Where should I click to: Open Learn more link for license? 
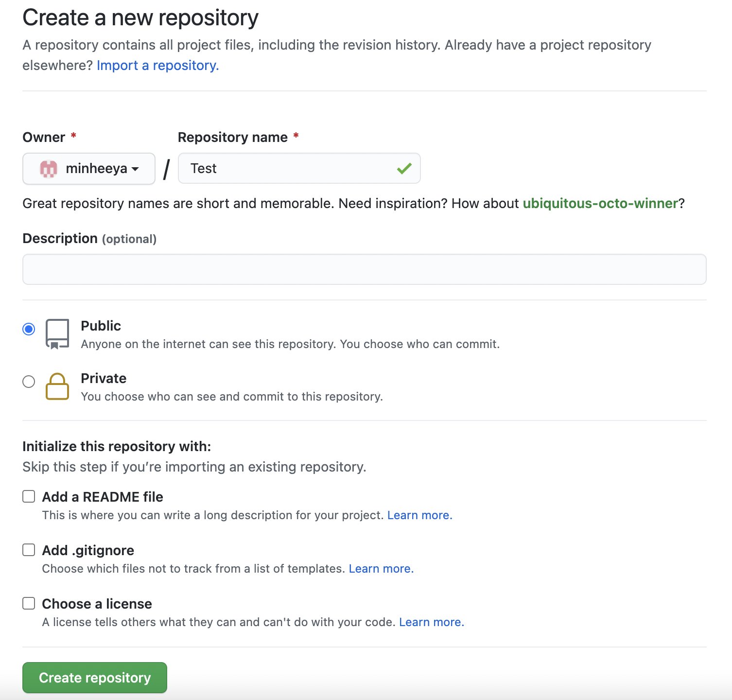[432, 622]
